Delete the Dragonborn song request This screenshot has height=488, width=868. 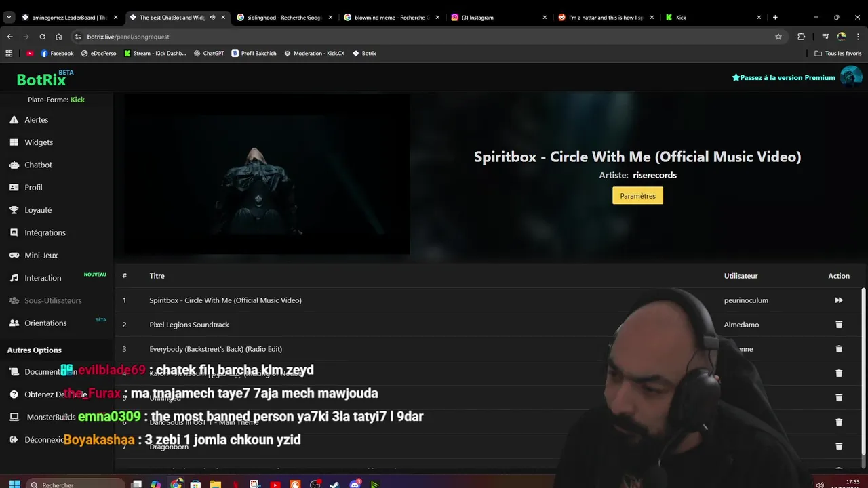[x=839, y=447]
